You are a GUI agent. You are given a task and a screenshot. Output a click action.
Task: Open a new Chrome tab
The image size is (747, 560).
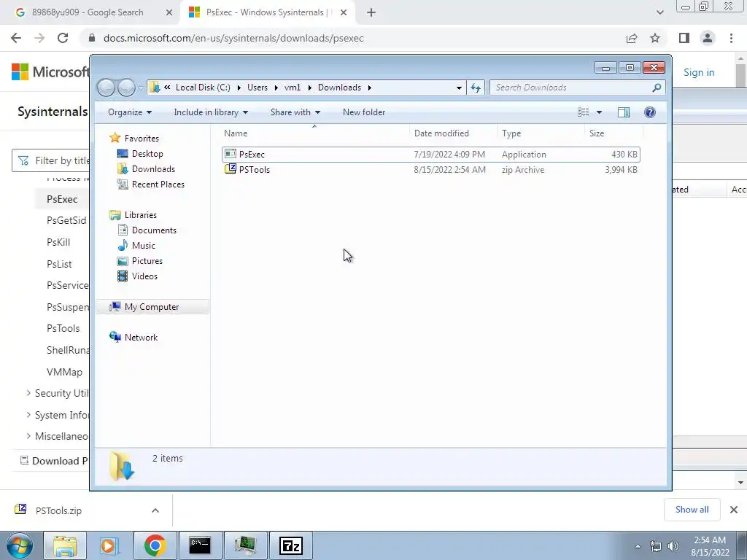(x=371, y=12)
